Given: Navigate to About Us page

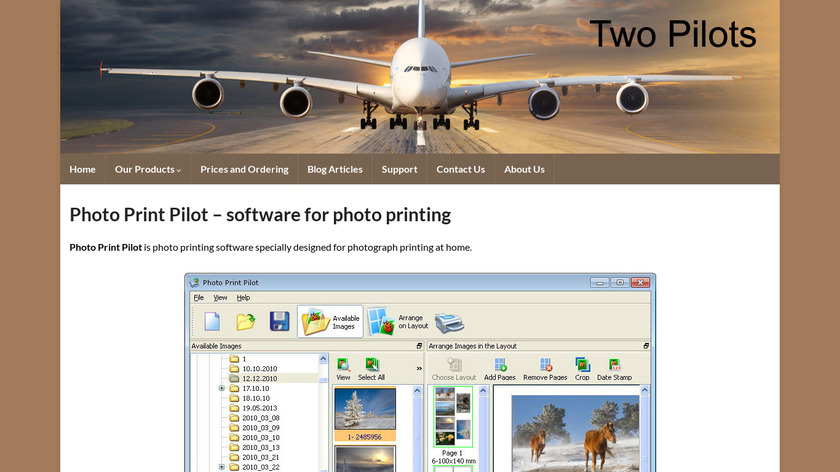Looking at the screenshot, I should coord(524,169).
